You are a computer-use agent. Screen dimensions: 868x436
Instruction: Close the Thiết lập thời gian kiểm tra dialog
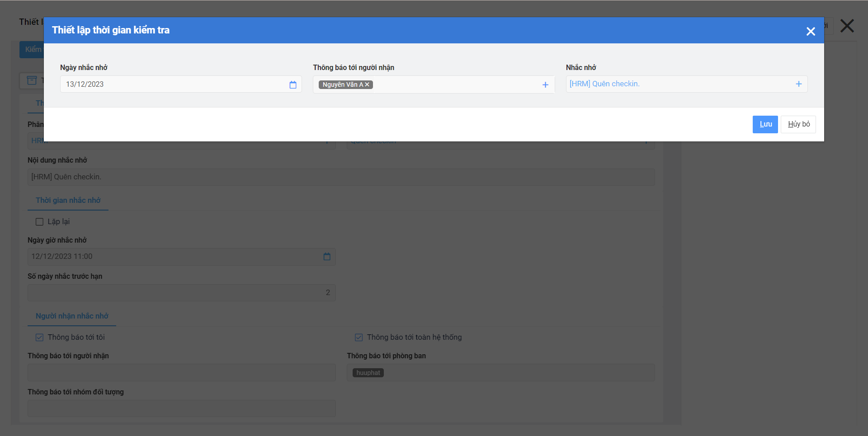(x=811, y=31)
